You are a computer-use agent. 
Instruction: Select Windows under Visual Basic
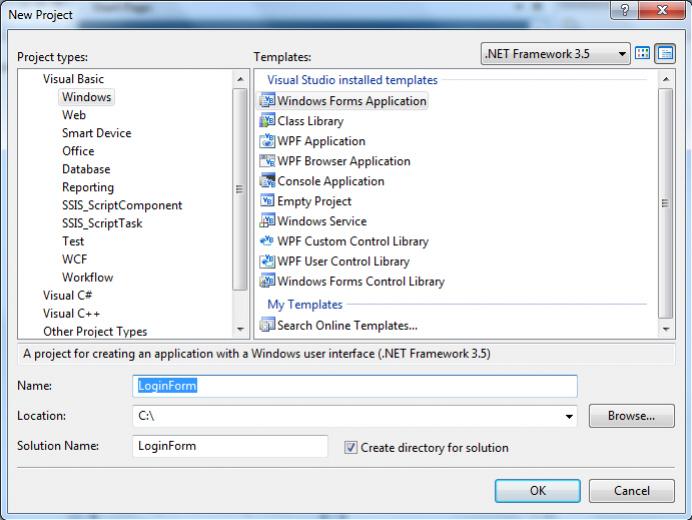pos(86,97)
